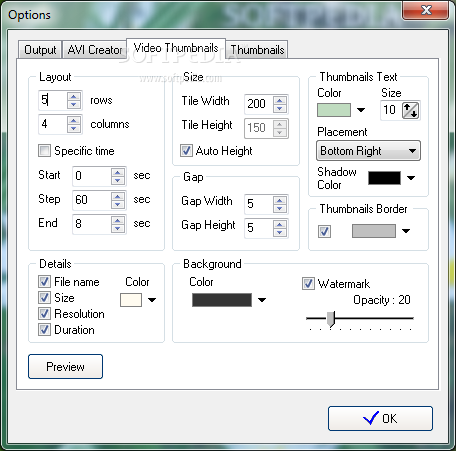Increase Gap Width up arrow
Image resolution: width=456 pixels, height=451 pixels.
click(280, 200)
